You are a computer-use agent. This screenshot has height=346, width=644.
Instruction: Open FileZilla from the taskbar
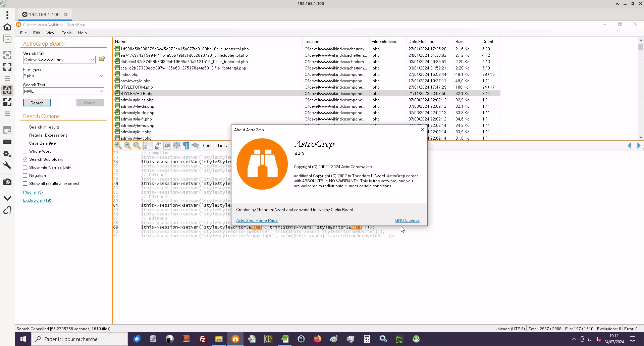click(203, 339)
